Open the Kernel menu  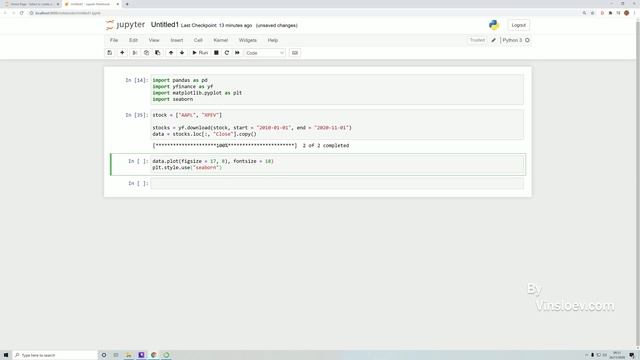[x=220, y=40]
